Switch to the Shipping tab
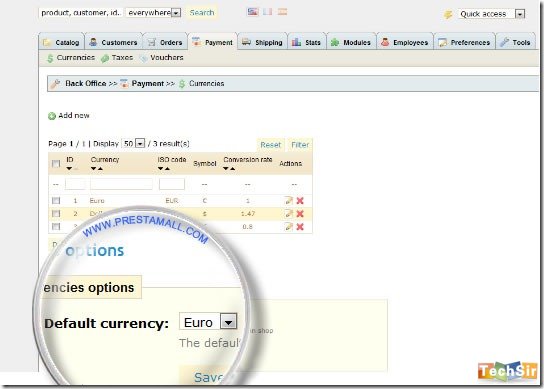 point(263,42)
